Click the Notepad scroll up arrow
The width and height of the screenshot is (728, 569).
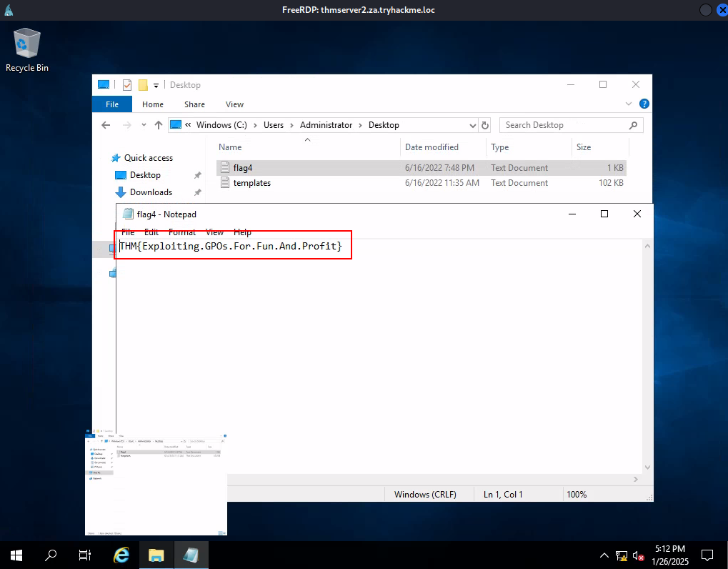coord(648,246)
